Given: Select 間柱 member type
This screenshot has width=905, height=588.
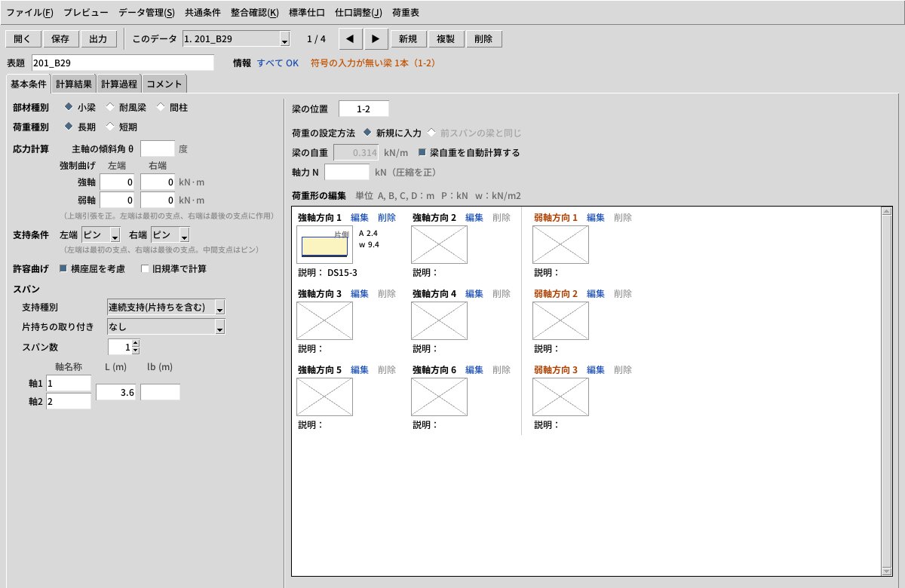Looking at the screenshot, I should (170, 107).
